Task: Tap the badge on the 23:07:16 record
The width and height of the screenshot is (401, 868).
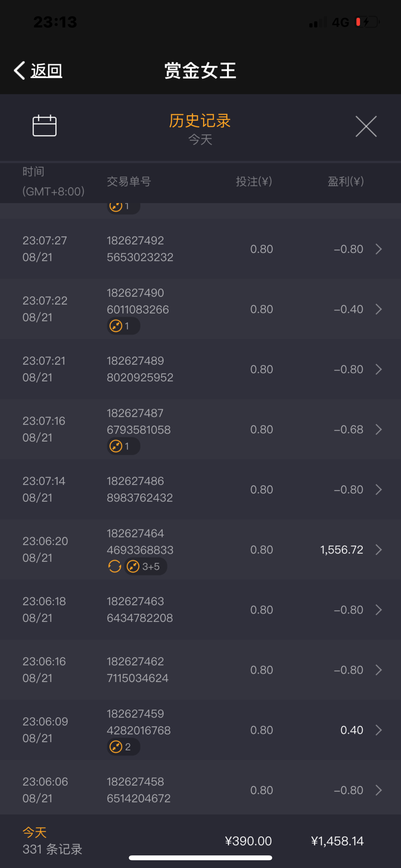Action: tap(123, 446)
